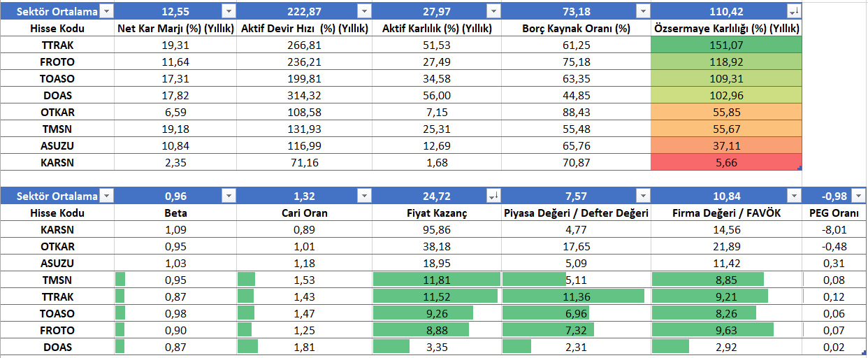Open filter dropdown beside top Sektör Ortalama header
Screen dimensions: 868x358
[x=106, y=11]
